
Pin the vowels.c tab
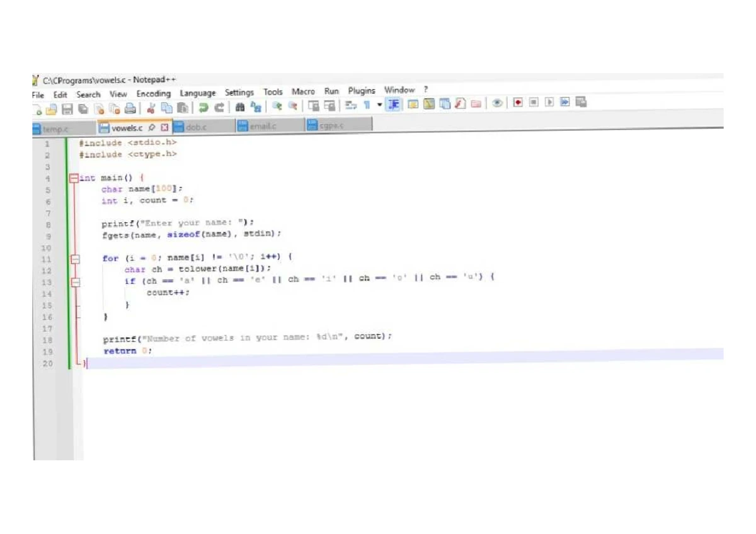click(x=152, y=127)
